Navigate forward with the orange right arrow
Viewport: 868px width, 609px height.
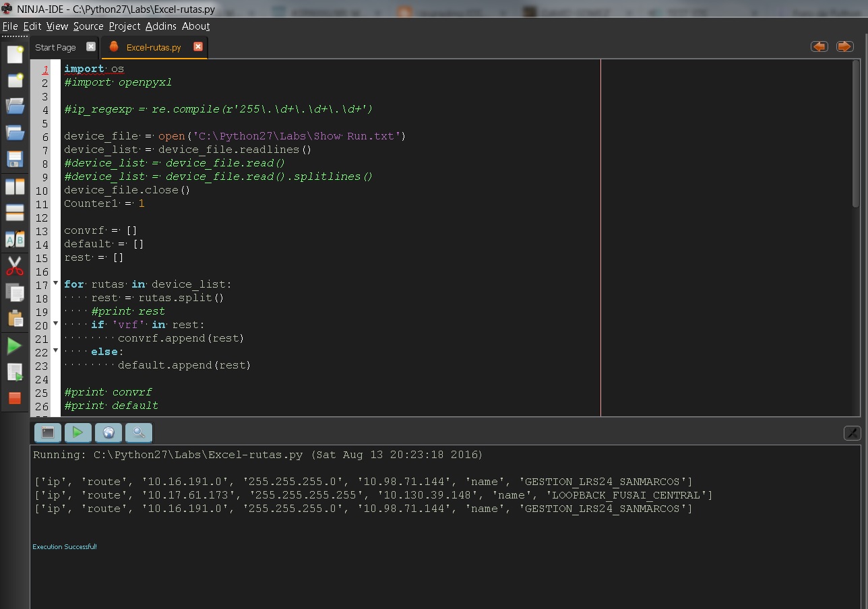click(x=844, y=46)
